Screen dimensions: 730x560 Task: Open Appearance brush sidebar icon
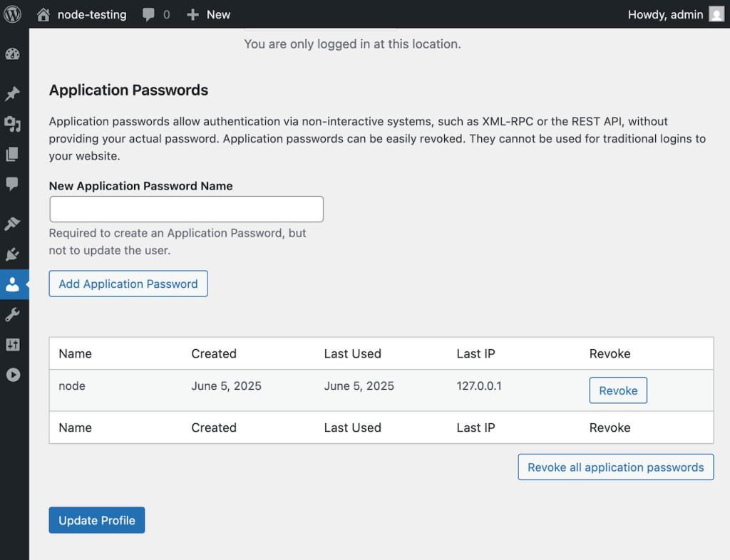click(x=13, y=224)
